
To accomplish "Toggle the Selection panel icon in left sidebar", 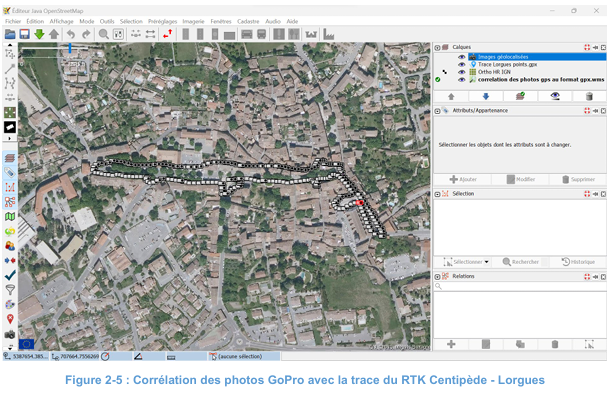I will point(10,187).
